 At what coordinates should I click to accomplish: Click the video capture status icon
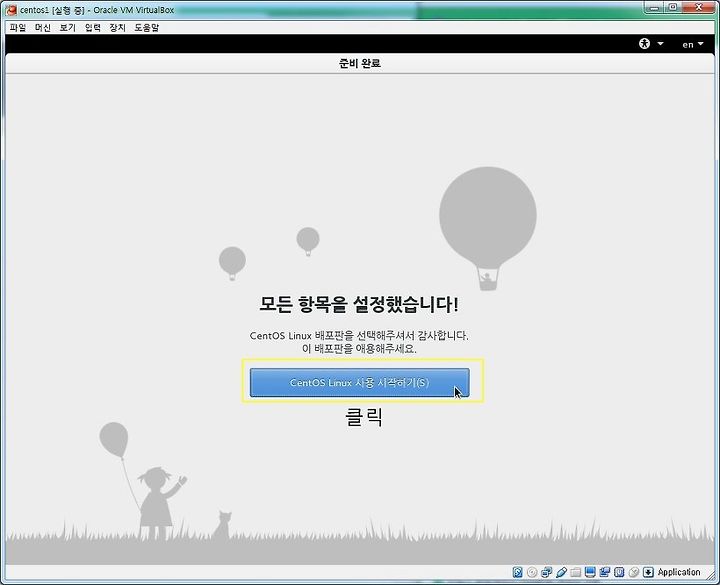pos(605,572)
